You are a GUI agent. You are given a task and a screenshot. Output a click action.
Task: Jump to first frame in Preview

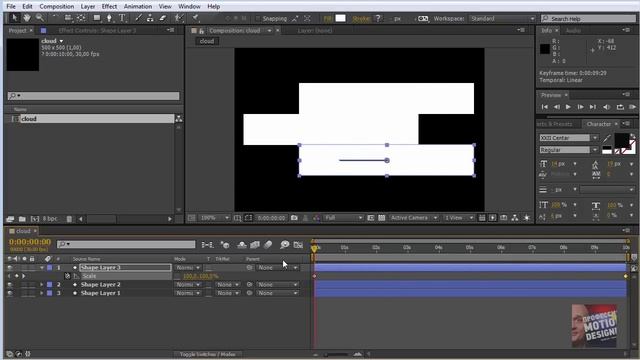pos(544,107)
